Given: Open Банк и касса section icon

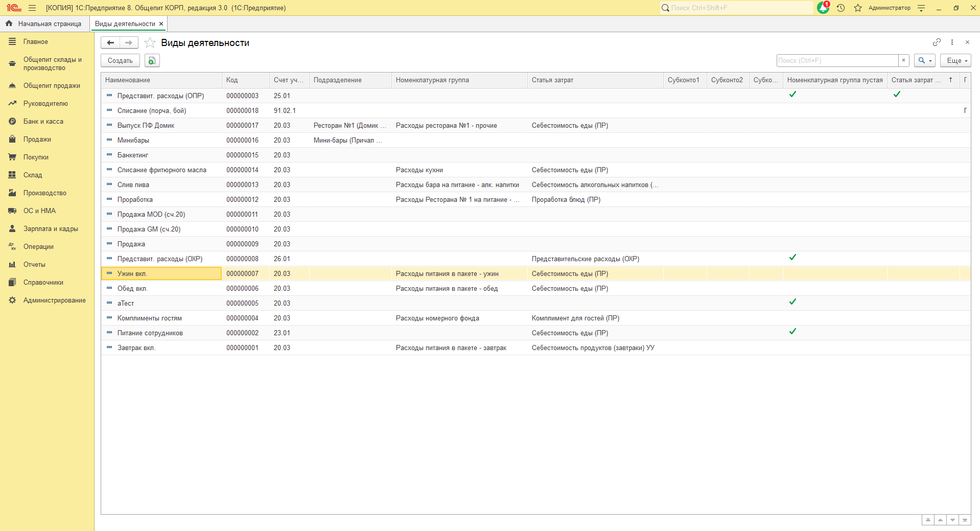Looking at the screenshot, I should click(x=12, y=121).
